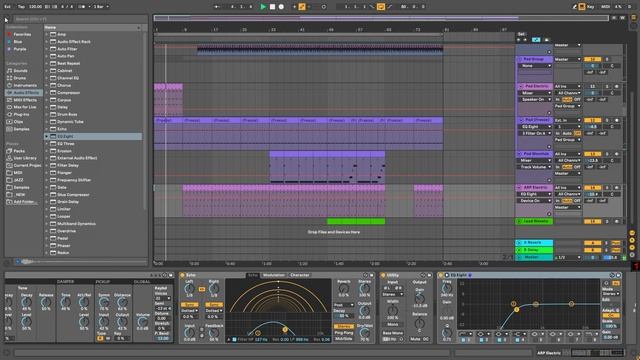
Task: Switch to Echo's Modulation tab
Action: (274, 275)
